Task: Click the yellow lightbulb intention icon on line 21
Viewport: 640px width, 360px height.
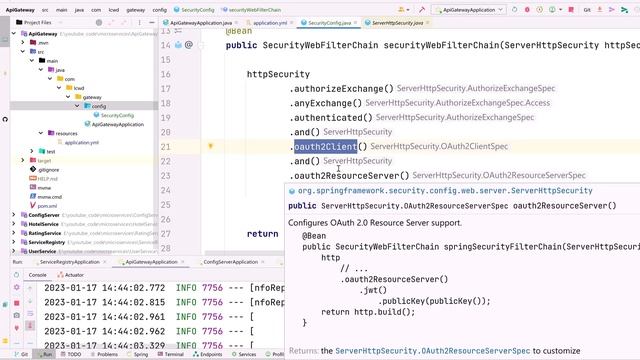Action: coord(211,146)
